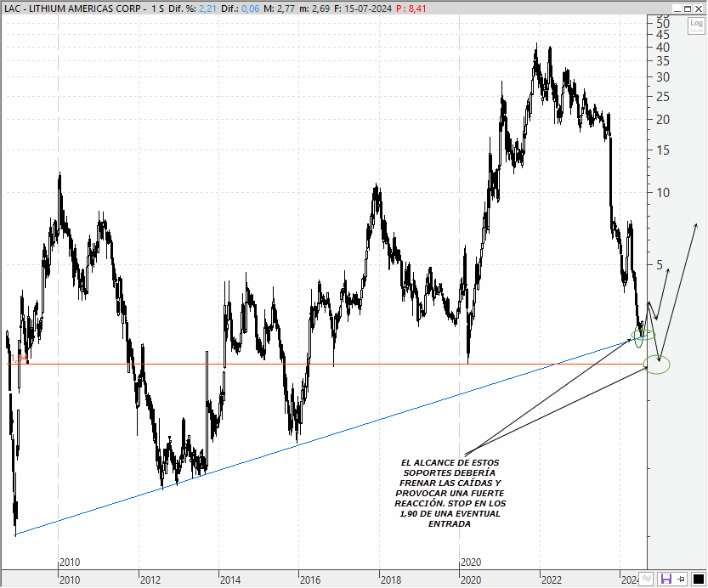
Task: Click the LAC - LITHIUM AMERICAS CORP title
Action: [73, 8]
